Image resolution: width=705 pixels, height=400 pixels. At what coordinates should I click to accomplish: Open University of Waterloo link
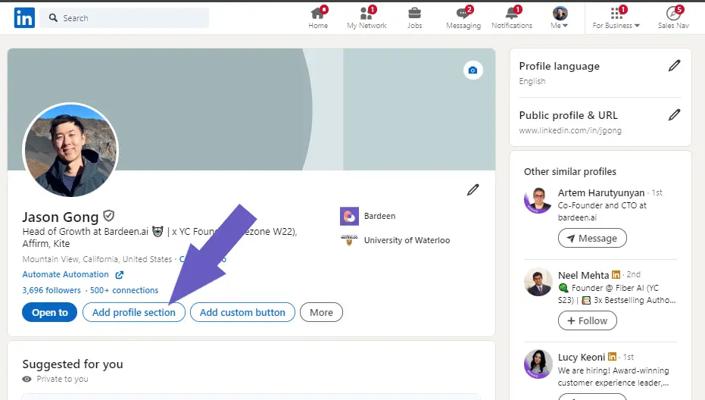tap(406, 240)
